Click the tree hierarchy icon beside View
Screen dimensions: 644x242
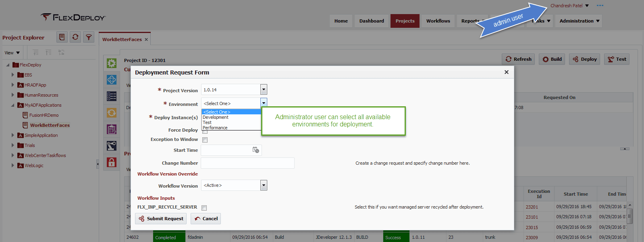61,52
